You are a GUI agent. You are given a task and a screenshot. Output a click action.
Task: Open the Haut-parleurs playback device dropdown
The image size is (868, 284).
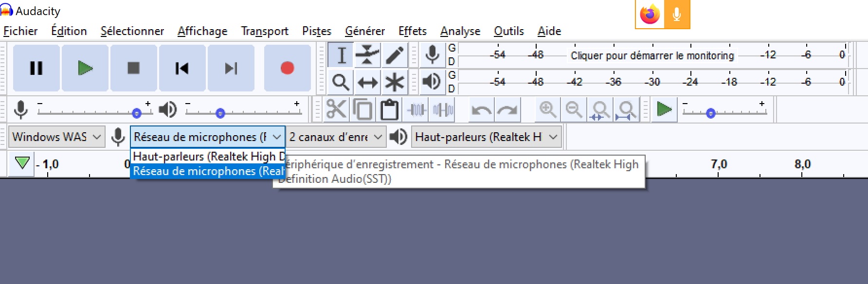487,137
